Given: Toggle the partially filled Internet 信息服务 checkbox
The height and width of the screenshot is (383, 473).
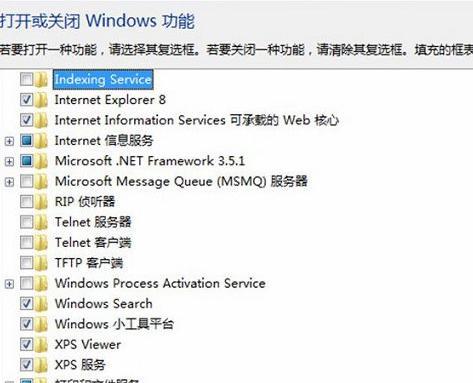Looking at the screenshot, I should (26, 141).
